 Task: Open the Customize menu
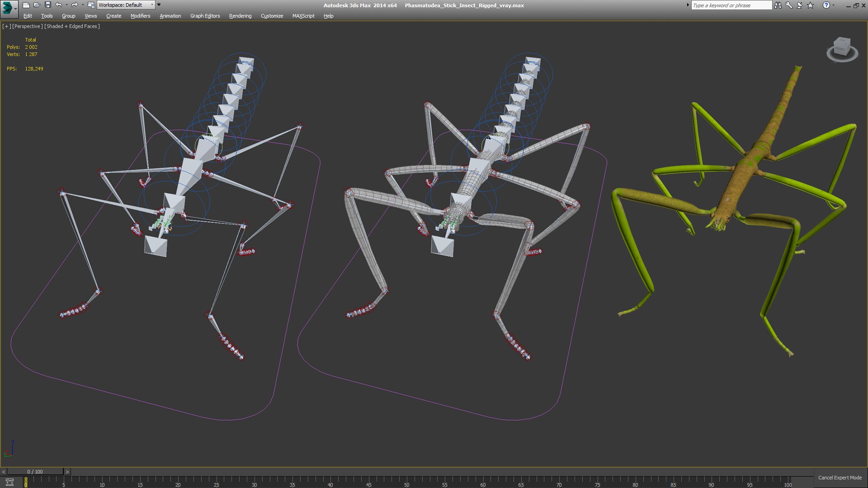[272, 16]
